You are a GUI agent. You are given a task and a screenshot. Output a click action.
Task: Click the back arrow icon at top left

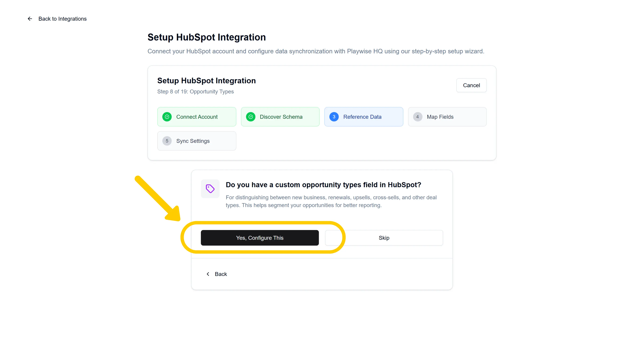30,18
